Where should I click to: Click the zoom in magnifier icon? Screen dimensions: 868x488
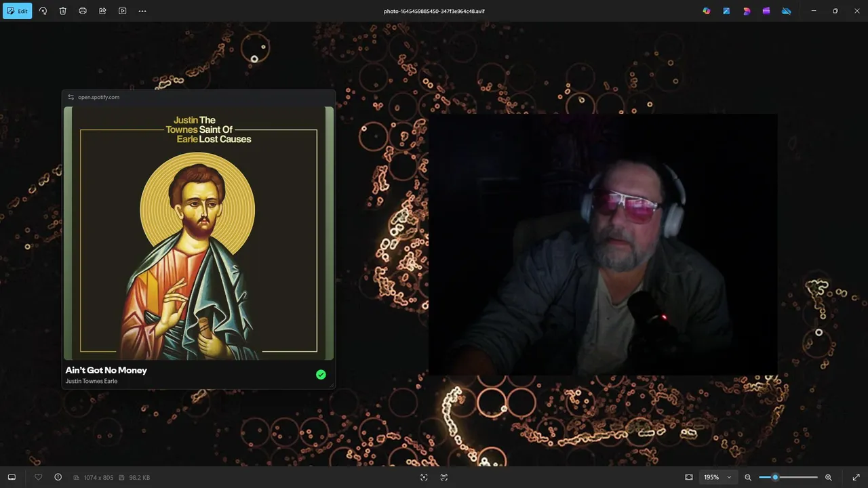(x=828, y=477)
